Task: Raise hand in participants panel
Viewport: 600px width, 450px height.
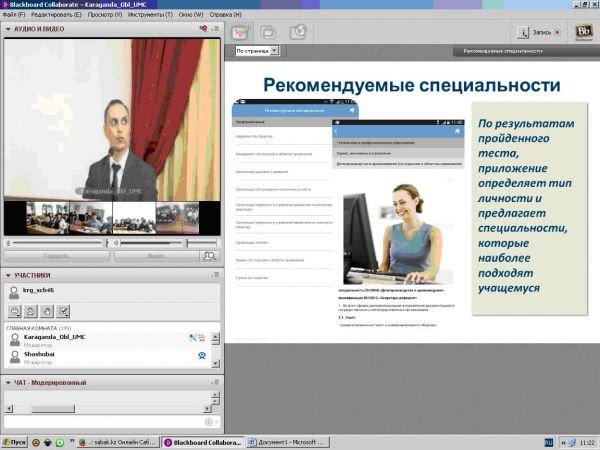Action: pyautogui.click(x=47, y=311)
